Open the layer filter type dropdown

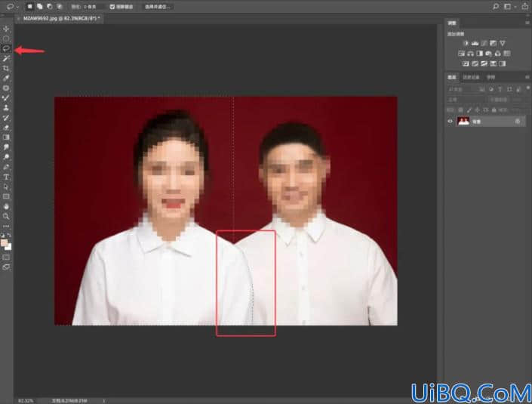(461, 89)
